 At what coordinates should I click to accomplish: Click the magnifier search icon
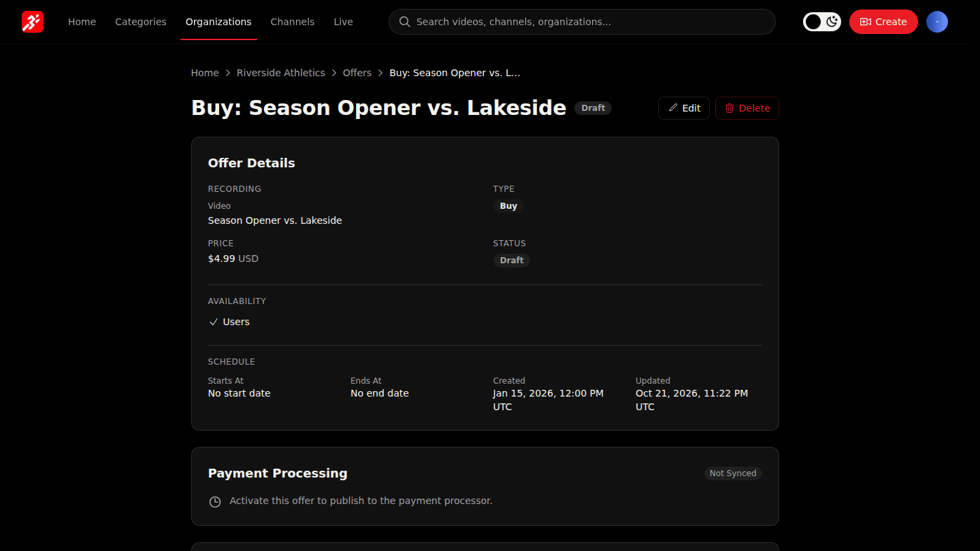point(404,22)
